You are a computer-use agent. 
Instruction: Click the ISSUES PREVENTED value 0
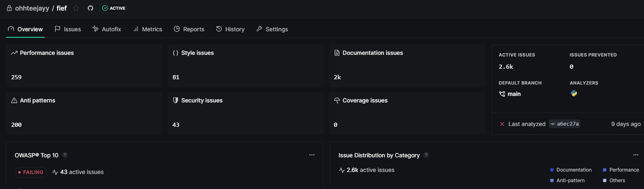click(x=572, y=67)
